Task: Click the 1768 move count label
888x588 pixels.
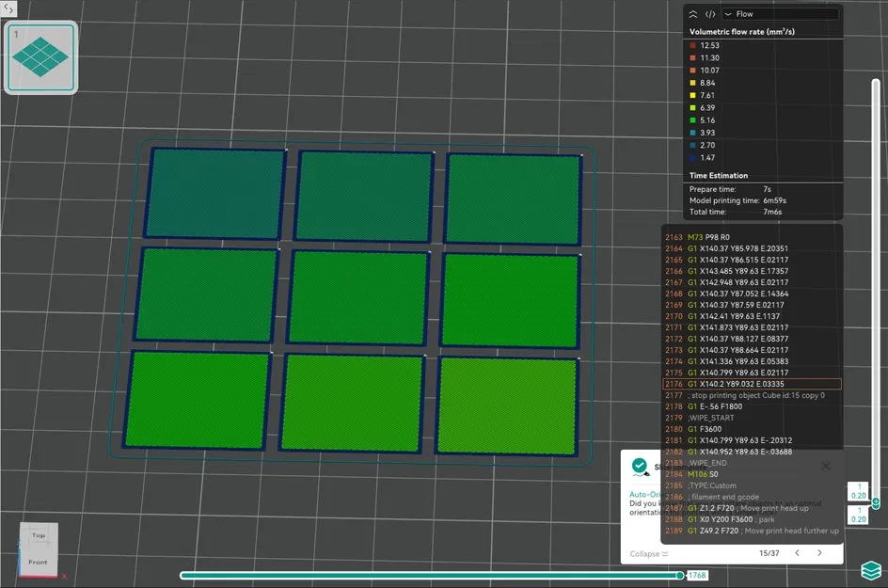Action: click(697, 576)
